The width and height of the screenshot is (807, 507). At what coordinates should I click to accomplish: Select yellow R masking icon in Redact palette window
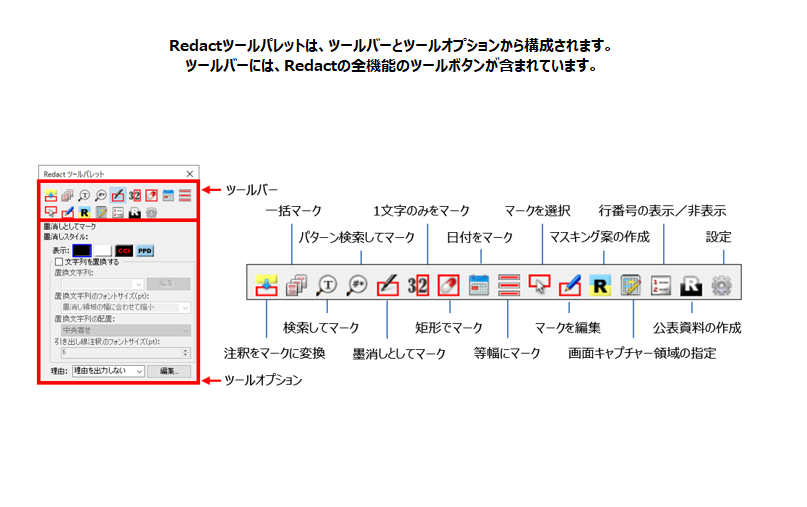tap(84, 212)
